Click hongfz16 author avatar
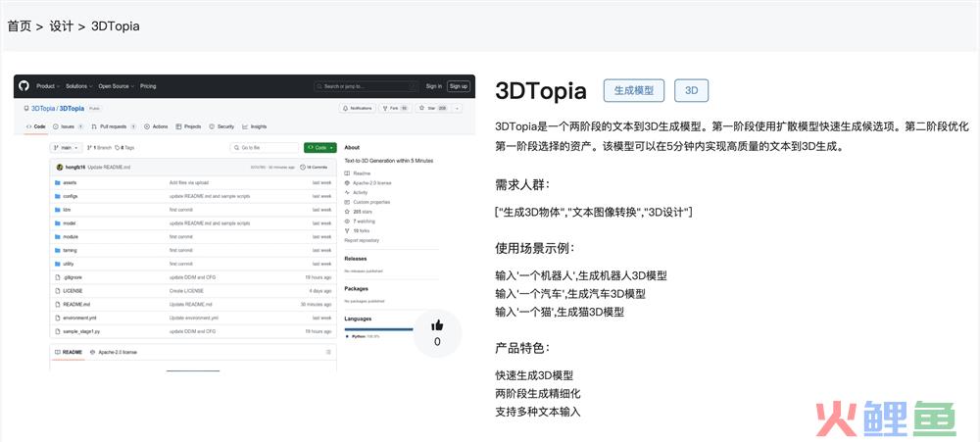 pos(60,168)
